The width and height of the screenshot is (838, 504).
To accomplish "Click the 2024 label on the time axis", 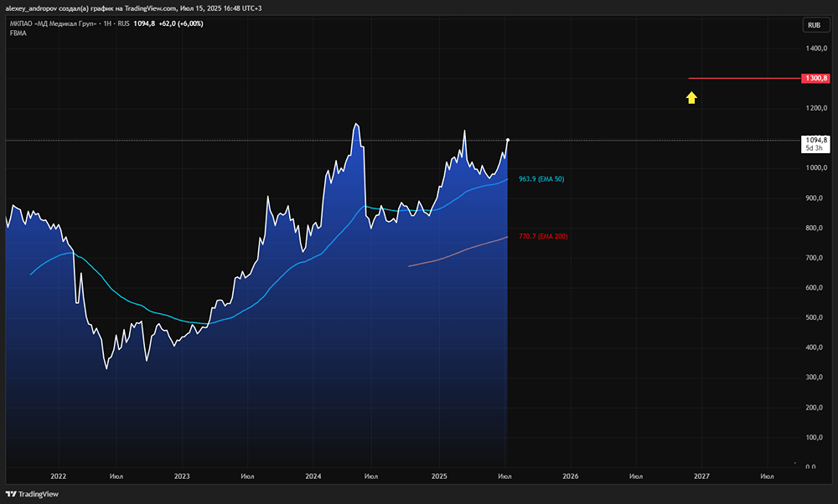I will coord(313,476).
